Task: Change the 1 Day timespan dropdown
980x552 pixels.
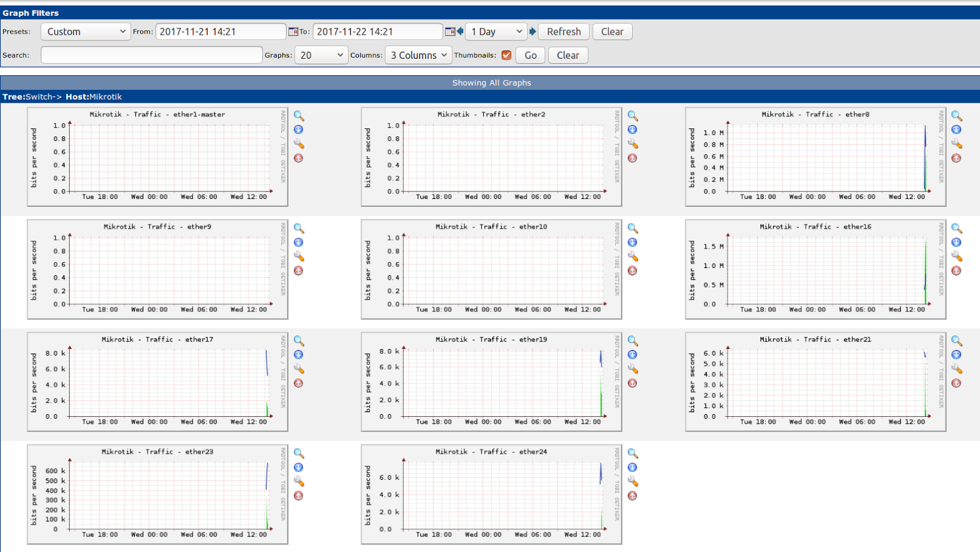Action: tap(496, 31)
